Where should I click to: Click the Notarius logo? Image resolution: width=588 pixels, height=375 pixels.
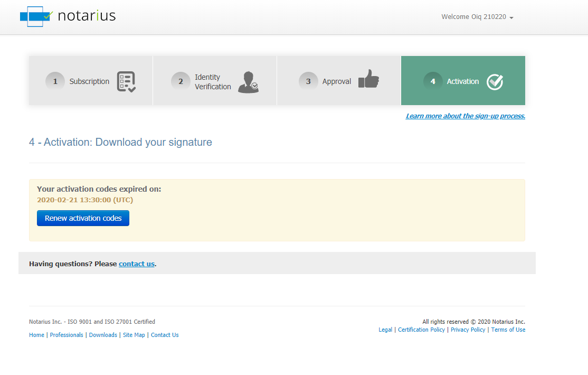click(68, 16)
